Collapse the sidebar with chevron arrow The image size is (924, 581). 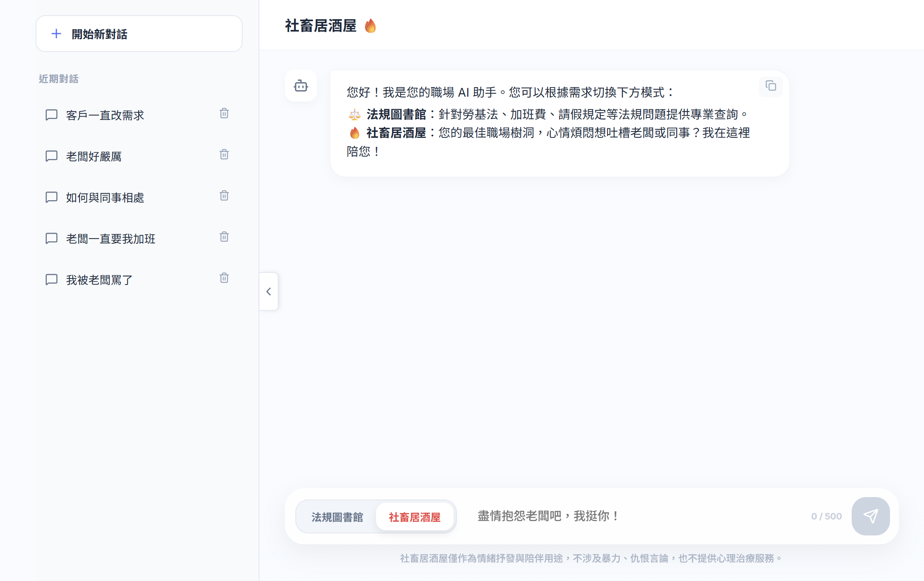point(269,292)
